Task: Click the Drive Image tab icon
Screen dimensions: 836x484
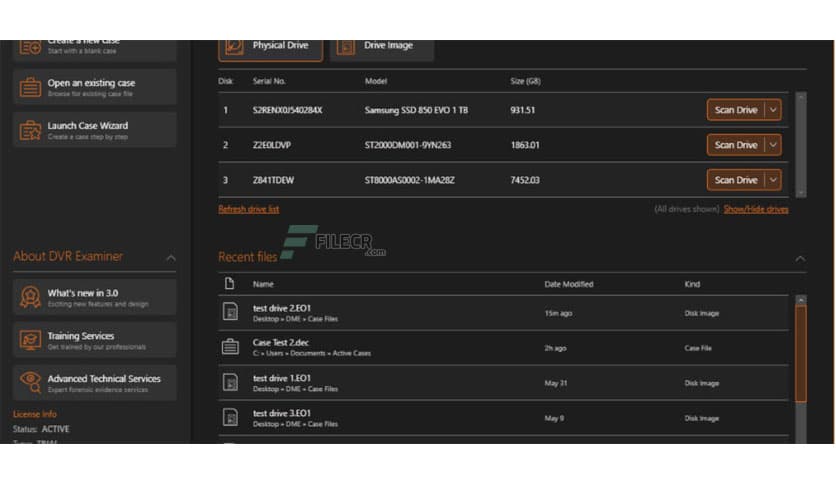Action: (345, 47)
